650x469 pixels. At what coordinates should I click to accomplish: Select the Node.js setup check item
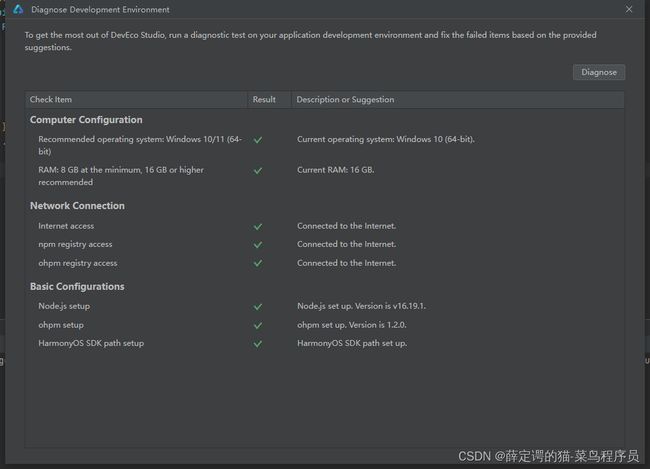[x=64, y=306]
